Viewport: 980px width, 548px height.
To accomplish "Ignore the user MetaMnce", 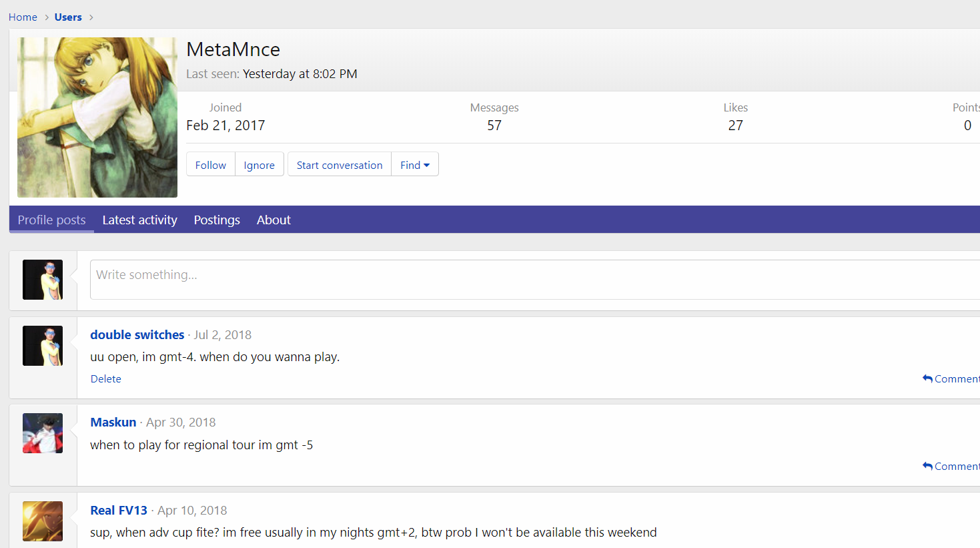I will pyautogui.click(x=260, y=165).
